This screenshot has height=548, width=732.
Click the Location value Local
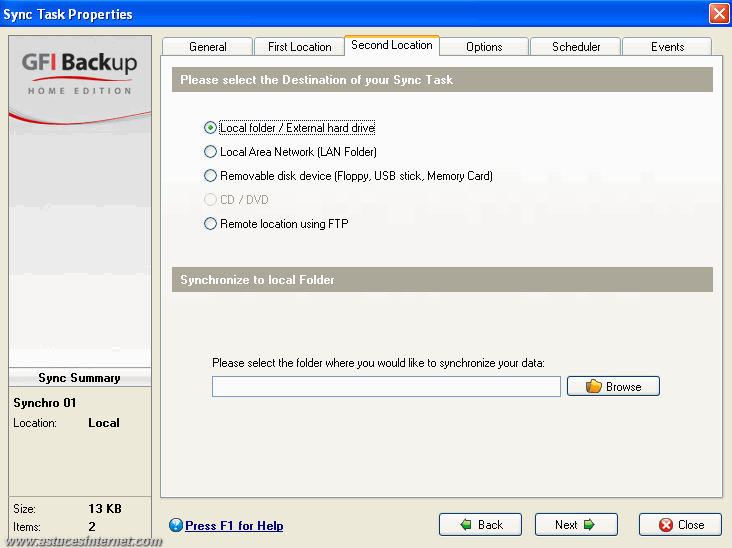pyautogui.click(x=104, y=423)
